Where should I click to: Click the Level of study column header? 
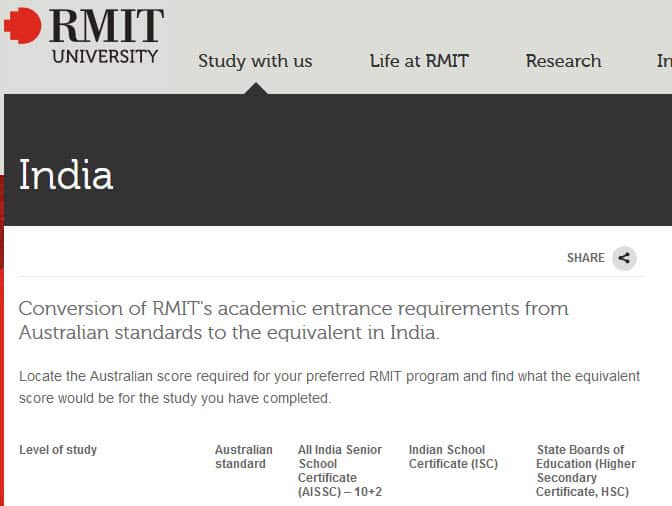coord(58,449)
